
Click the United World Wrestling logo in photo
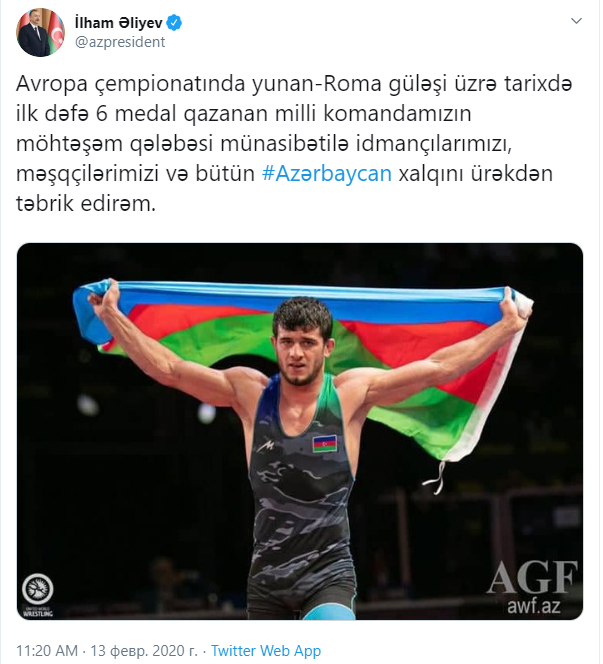38,595
